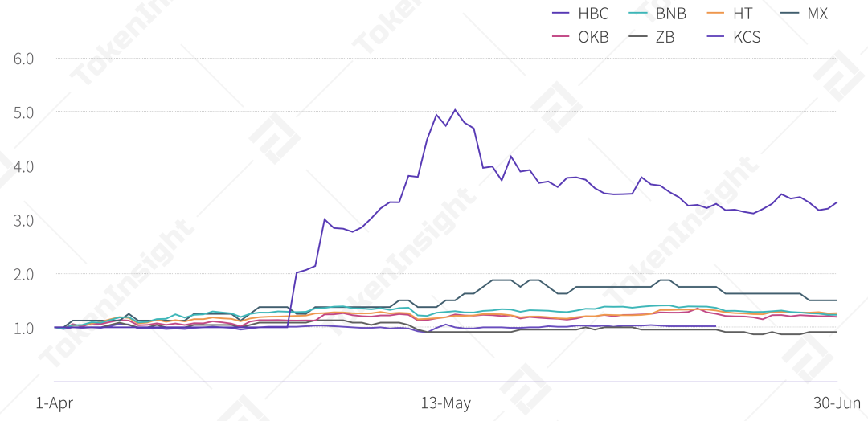Select the ZB legend label

665,37
